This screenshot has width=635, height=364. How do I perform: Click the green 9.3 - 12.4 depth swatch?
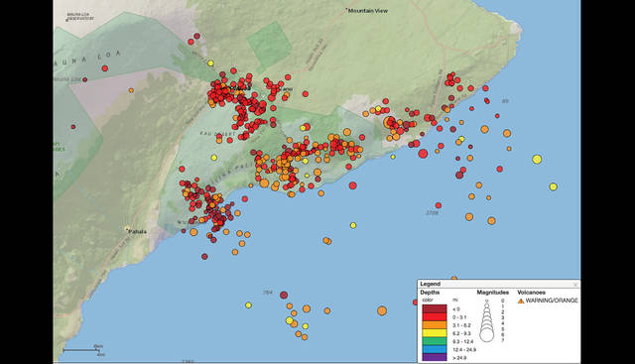coord(435,341)
